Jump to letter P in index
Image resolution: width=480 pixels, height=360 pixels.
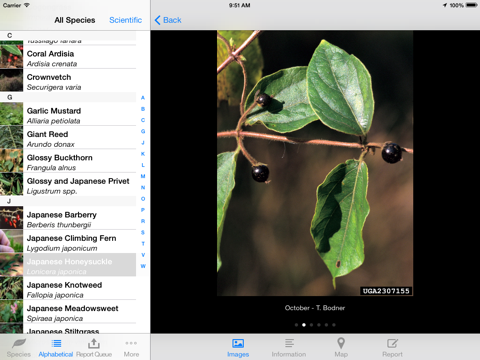[x=143, y=210]
